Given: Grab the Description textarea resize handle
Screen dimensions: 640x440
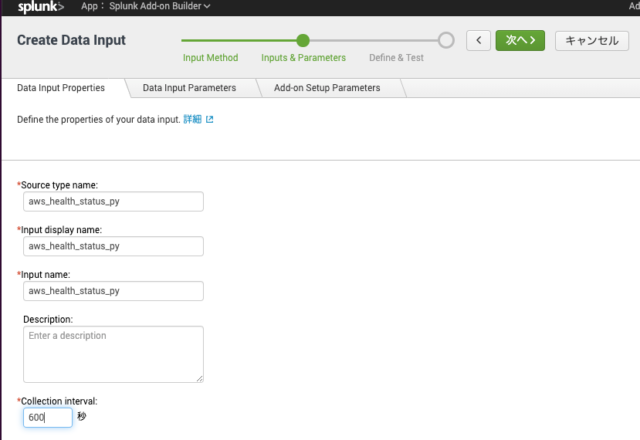Looking at the screenshot, I should (200, 379).
